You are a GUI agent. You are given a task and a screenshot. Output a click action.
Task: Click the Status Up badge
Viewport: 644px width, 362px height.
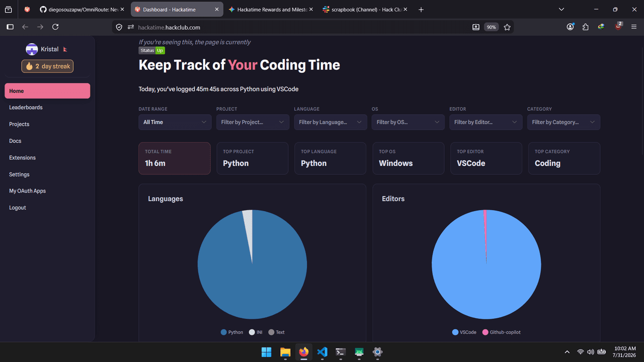pos(152,50)
